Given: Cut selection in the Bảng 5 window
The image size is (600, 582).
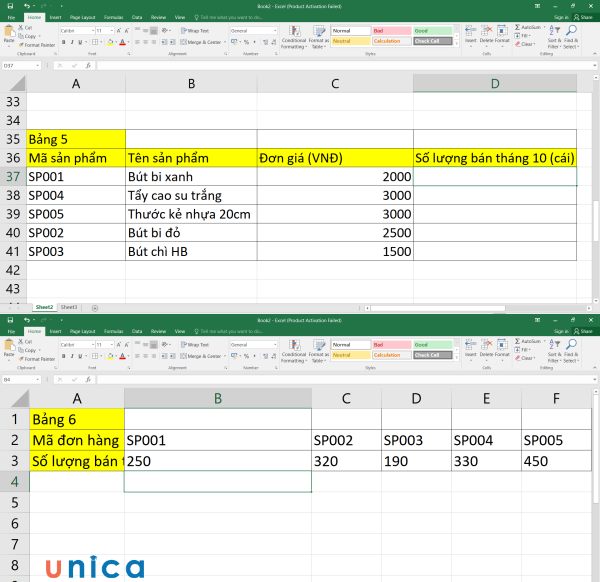Looking at the screenshot, I should click(25, 28).
